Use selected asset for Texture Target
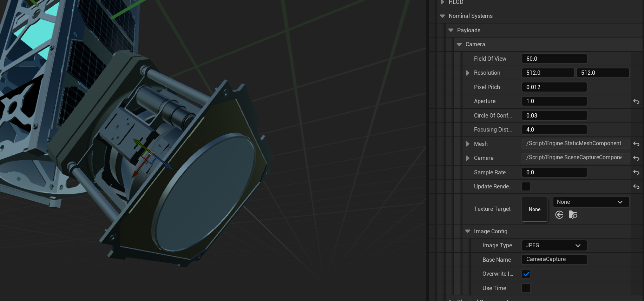 click(559, 215)
